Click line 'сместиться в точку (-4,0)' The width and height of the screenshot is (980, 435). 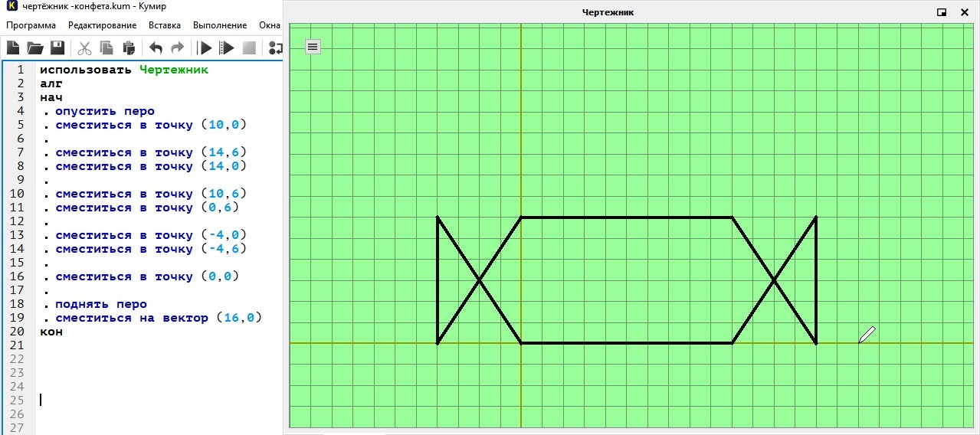pos(151,235)
